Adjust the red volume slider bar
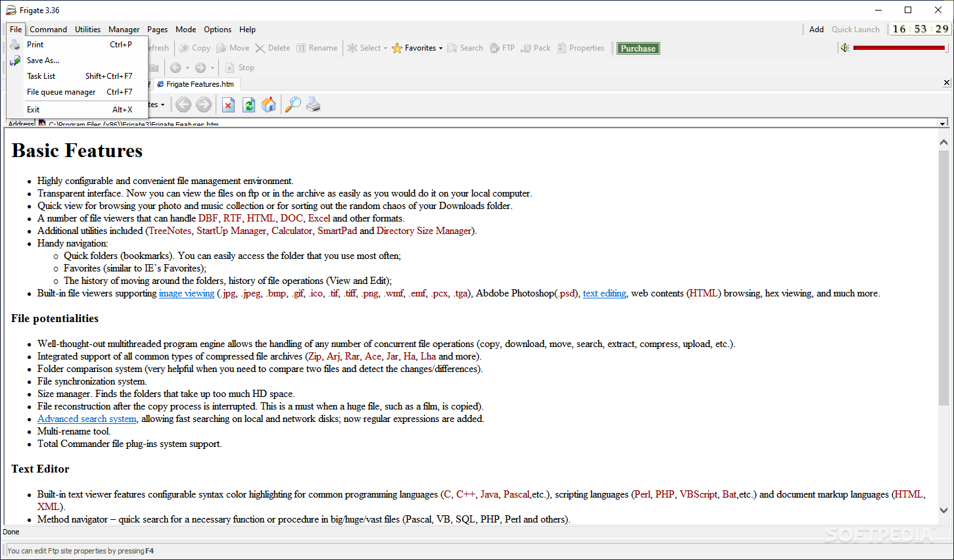The image size is (954, 560). (899, 48)
